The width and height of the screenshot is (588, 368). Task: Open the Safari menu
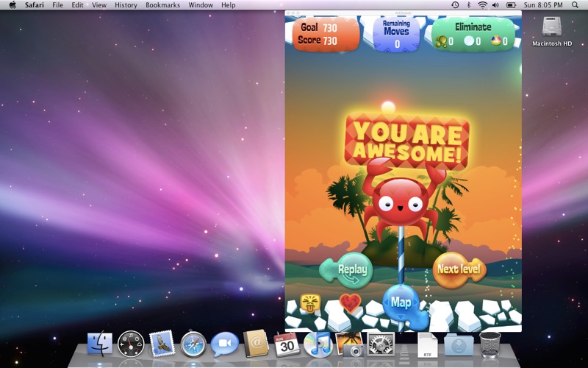pyautogui.click(x=34, y=5)
